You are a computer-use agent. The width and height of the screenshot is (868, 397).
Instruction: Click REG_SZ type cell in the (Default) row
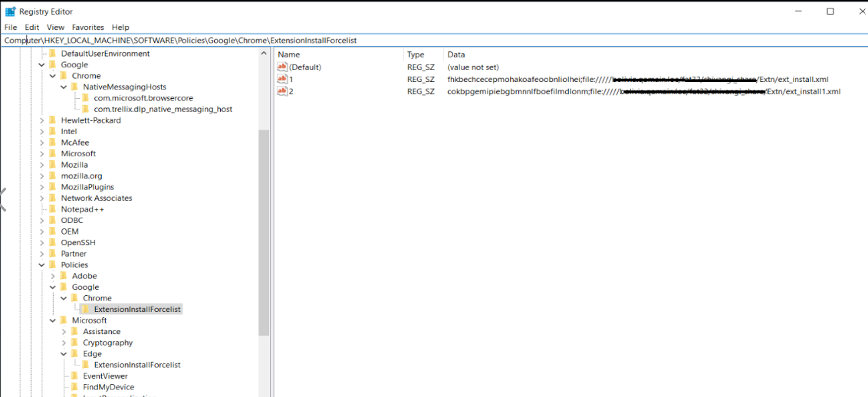(x=421, y=67)
